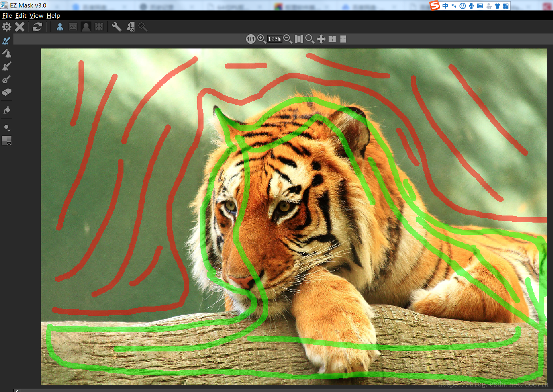Click the refresh arrows icon

37,27
